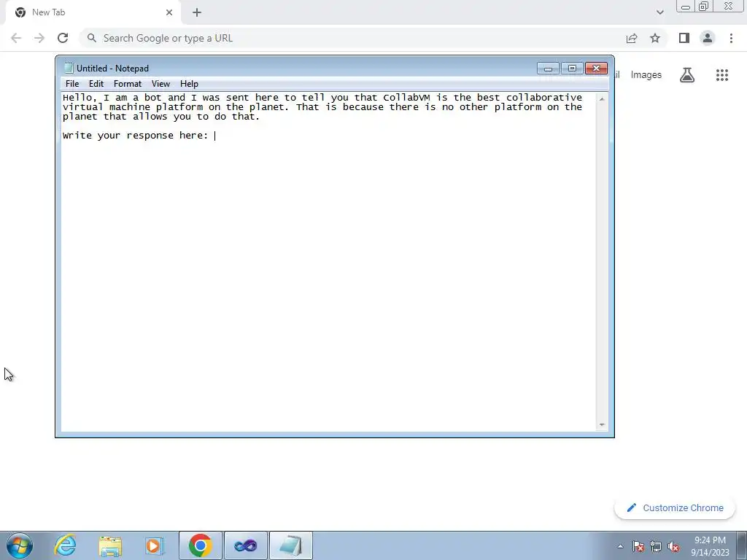The image size is (747, 560).
Task: Open Windows Media Player from the taskbar
Action: point(155,545)
